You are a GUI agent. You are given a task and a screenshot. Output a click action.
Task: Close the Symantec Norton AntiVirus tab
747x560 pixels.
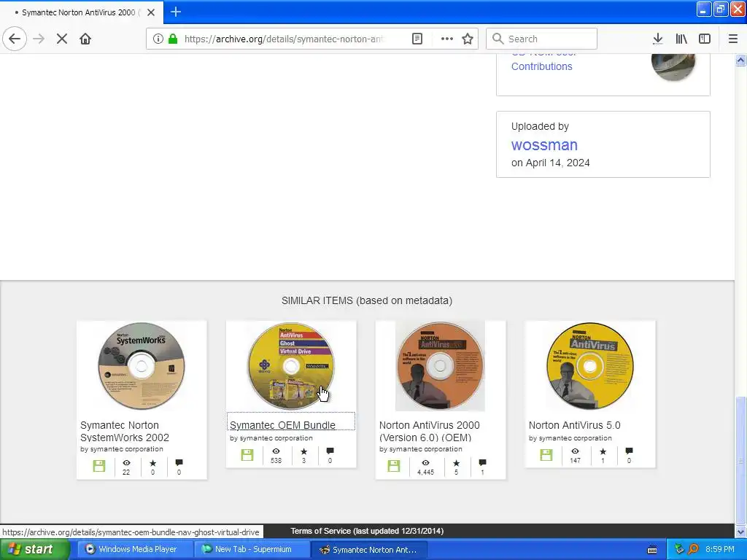150,12
